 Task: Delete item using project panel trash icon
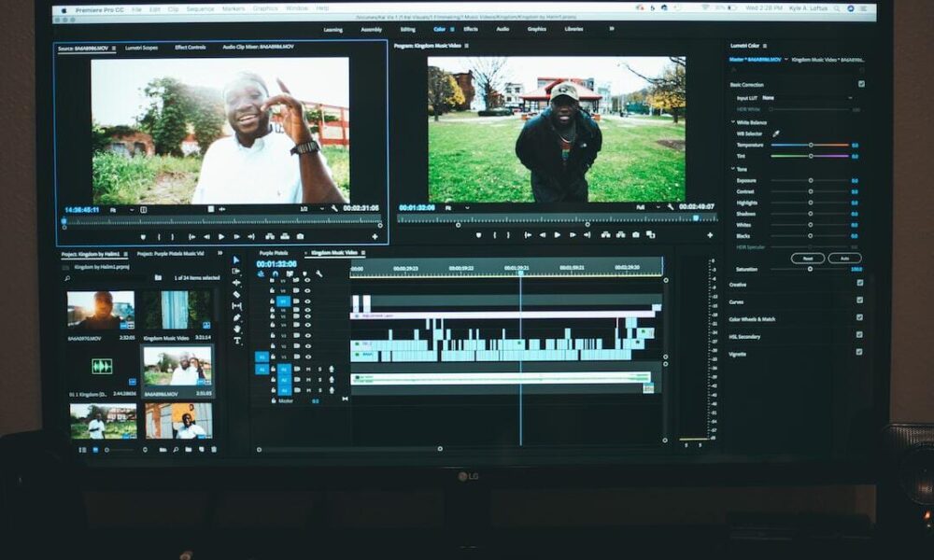tap(214, 450)
